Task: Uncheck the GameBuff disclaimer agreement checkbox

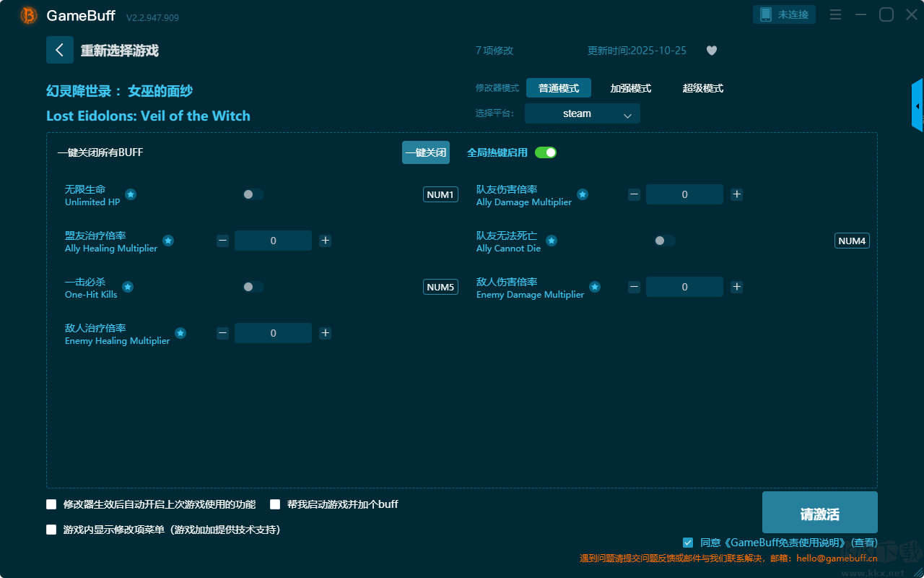Action: click(688, 543)
